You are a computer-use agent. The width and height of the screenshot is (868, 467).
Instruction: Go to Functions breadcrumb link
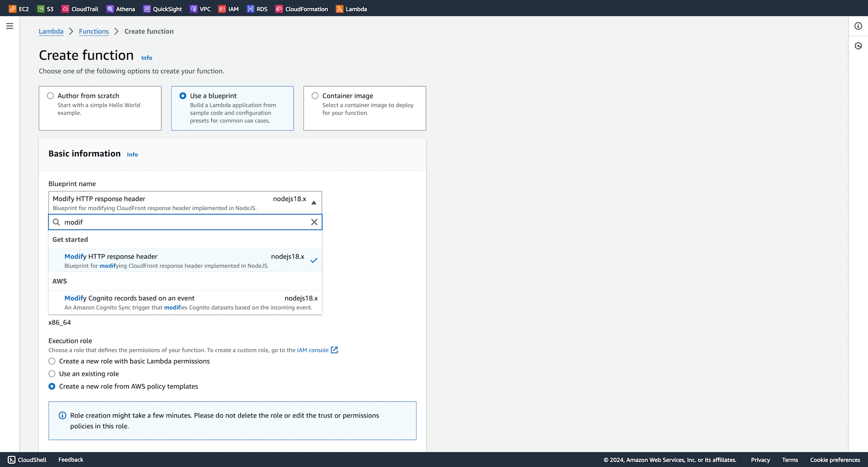tap(94, 31)
